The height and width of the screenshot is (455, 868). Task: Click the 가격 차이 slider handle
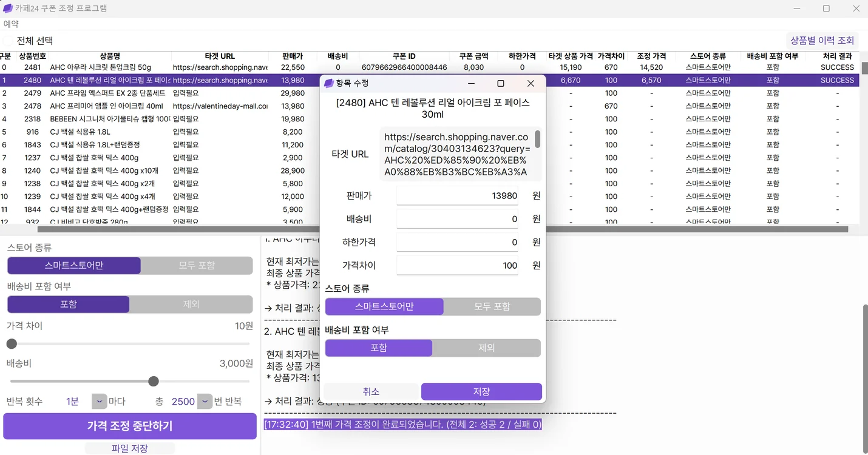pos(12,344)
